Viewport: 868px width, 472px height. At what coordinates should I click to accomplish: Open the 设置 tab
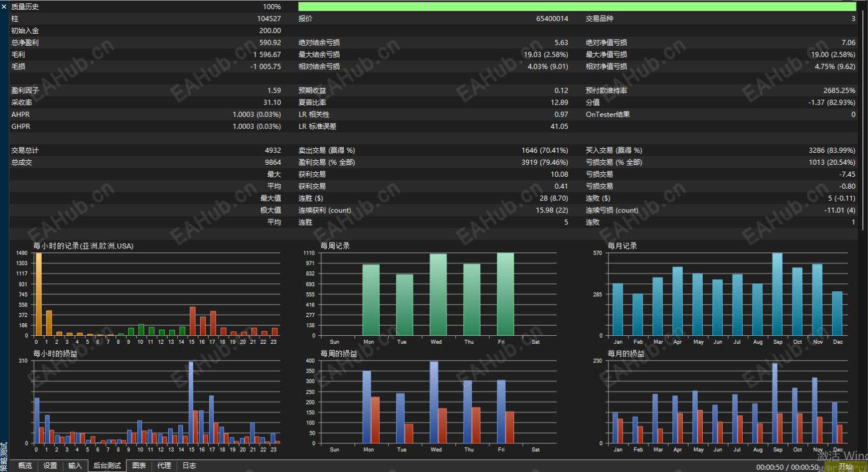pos(50,466)
